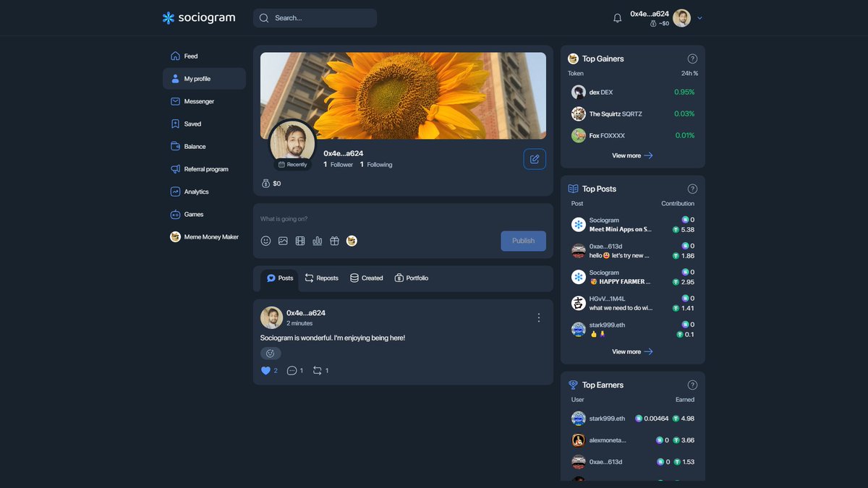
Task: View the 1 Follower list
Action: [338, 165]
